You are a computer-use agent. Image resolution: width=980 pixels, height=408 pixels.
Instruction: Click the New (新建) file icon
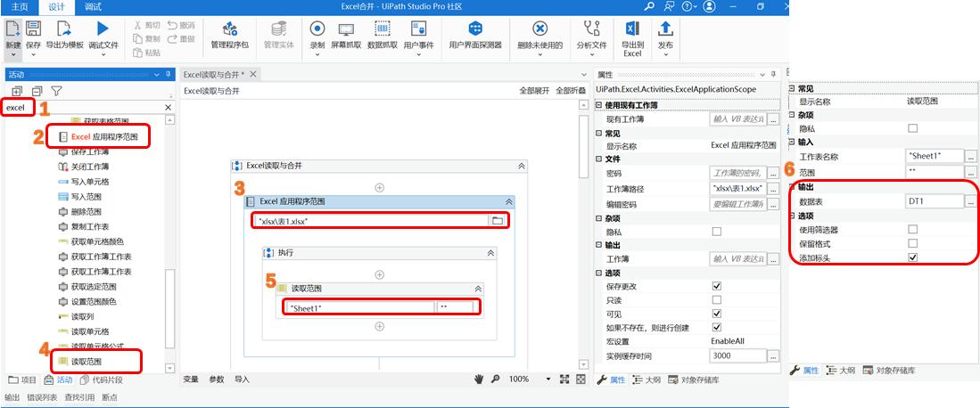pos(13,29)
